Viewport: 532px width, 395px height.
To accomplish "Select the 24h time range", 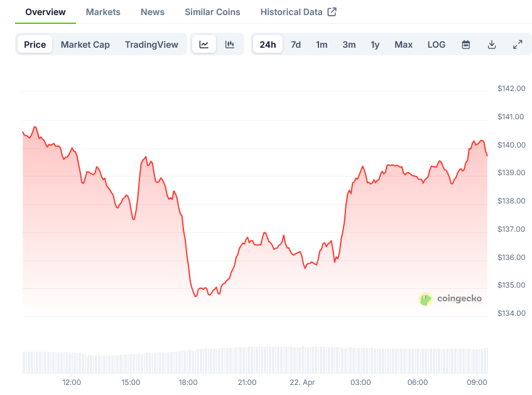I will 268,45.
